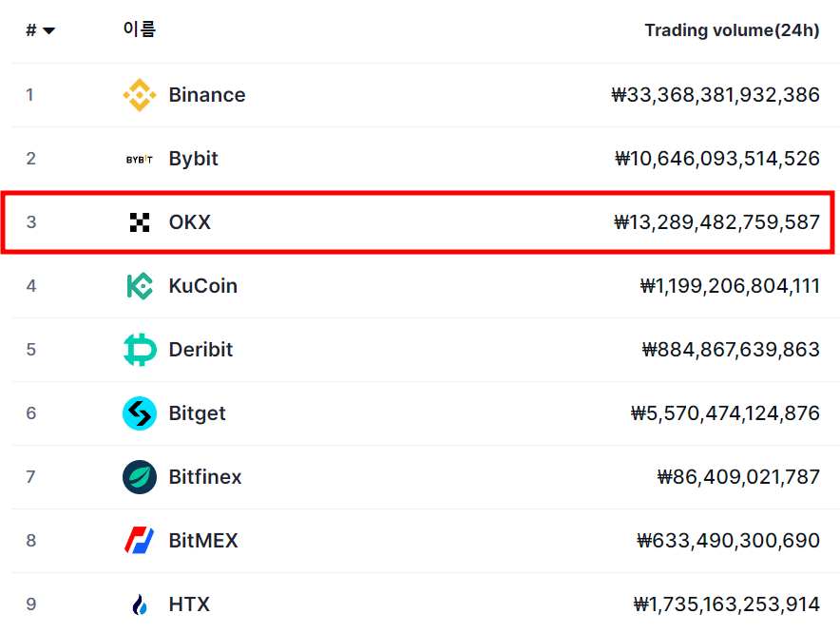Image resolution: width=840 pixels, height=633 pixels.
Task: Click the Binance logo icon
Action: coord(140,95)
